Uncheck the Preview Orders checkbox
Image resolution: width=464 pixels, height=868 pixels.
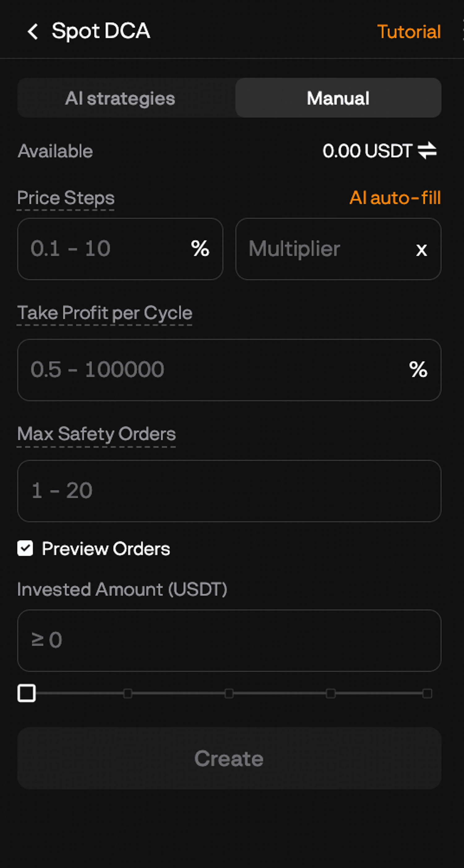(25, 548)
